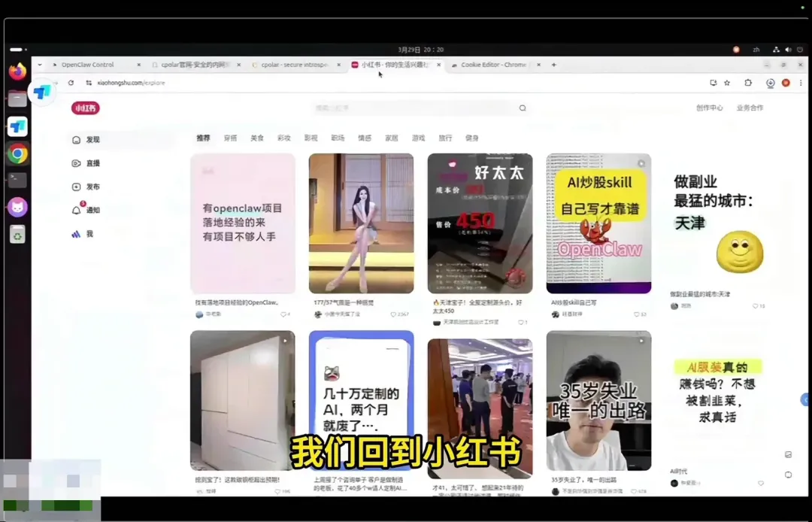The height and width of the screenshot is (522, 812).
Task: Click the 小红书 red logo
Action: pyautogui.click(x=86, y=108)
